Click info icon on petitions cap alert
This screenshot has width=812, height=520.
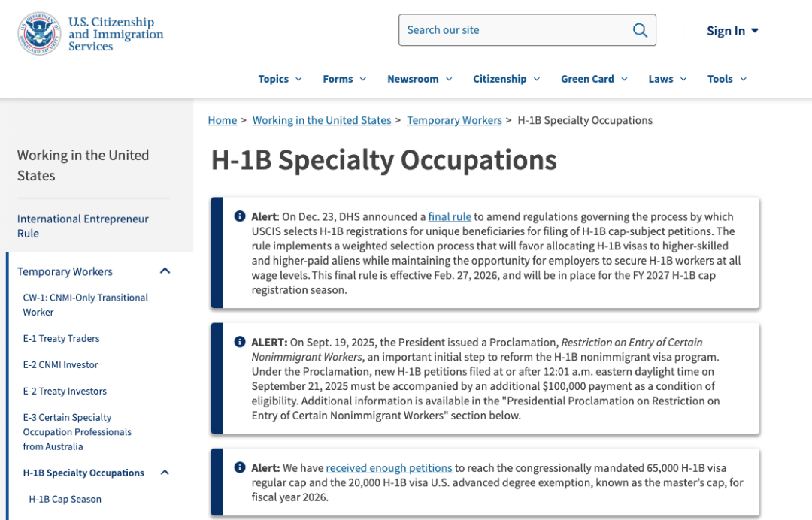(x=240, y=467)
